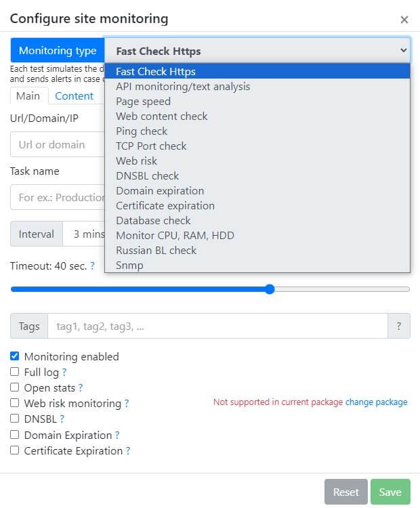Uncheck the Monitoring enabled checkbox
Screen dimensions: 420x508
coord(15,356)
